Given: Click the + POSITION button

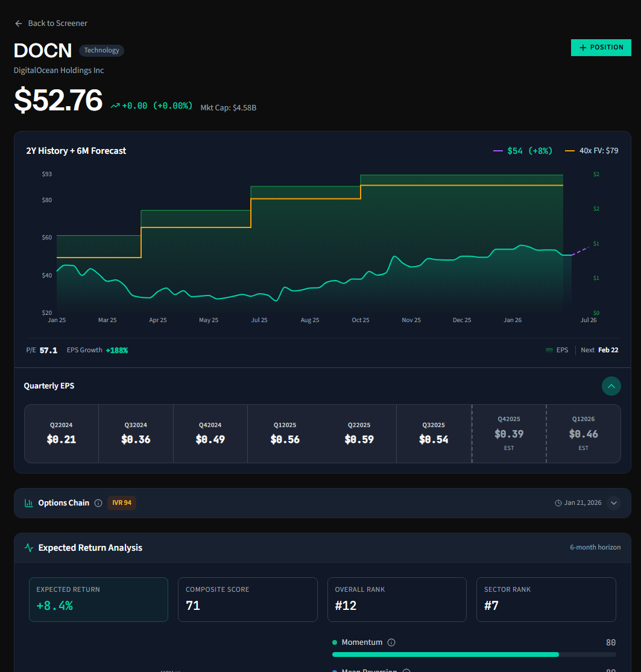Looking at the screenshot, I should coord(601,47).
